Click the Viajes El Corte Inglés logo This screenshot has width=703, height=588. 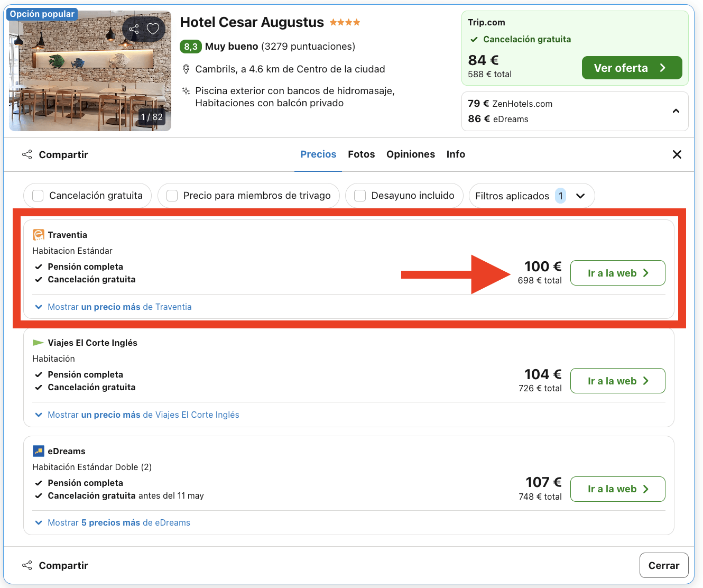(x=38, y=342)
